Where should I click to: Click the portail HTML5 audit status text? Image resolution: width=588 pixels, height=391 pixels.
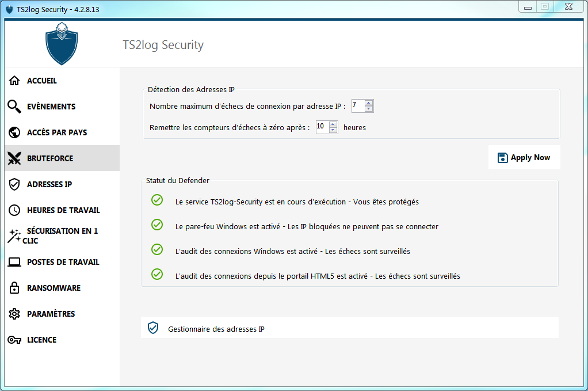click(318, 276)
